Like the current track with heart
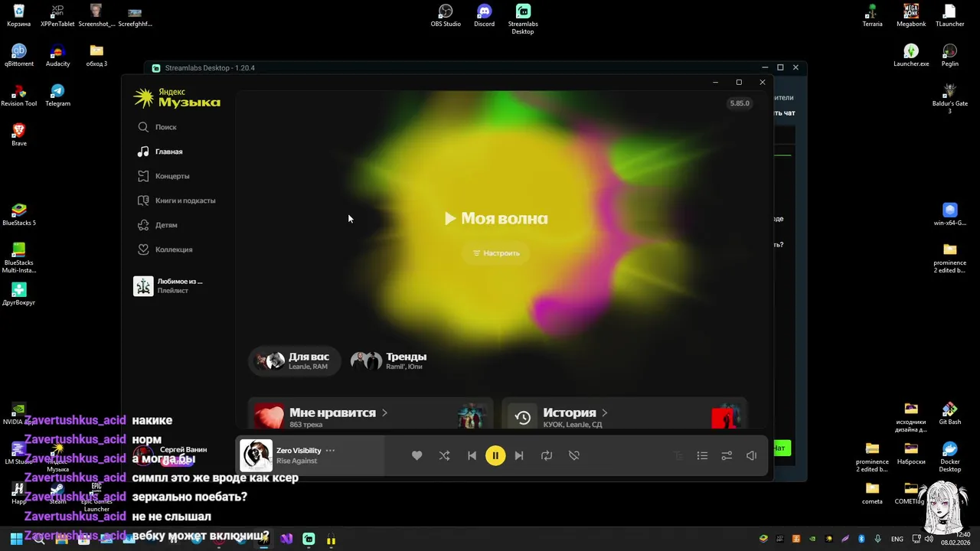Image resolution: width=980 pixels, height=551 pixels. (x=416, y=455)
